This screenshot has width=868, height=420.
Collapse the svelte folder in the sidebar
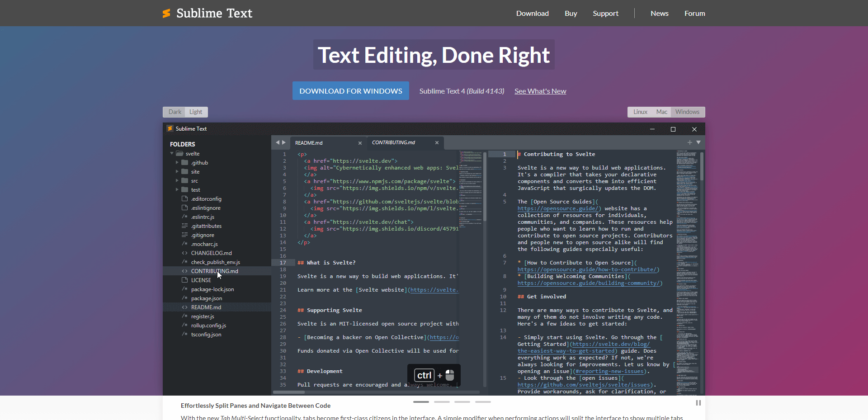(172, 153)
